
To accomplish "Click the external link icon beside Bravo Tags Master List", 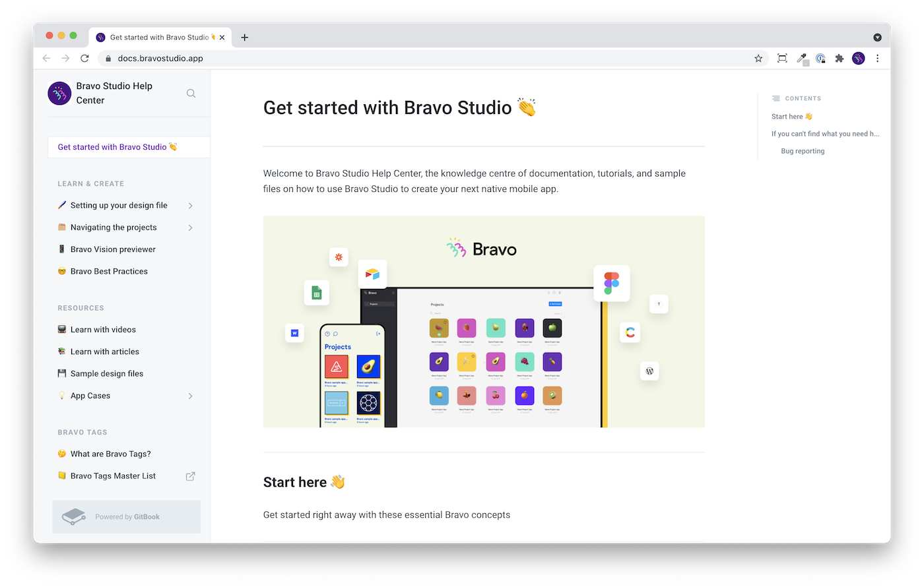I will pyautogui.click(x=190, y=476).
